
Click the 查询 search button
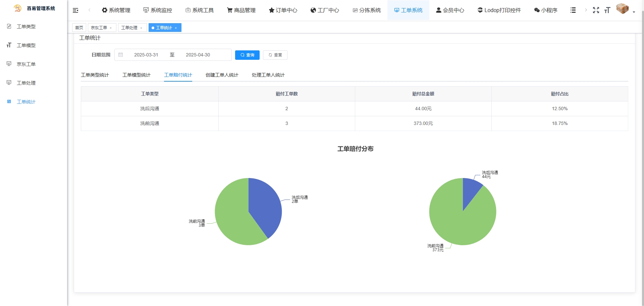pyautogui.click(x=247, y=55)
